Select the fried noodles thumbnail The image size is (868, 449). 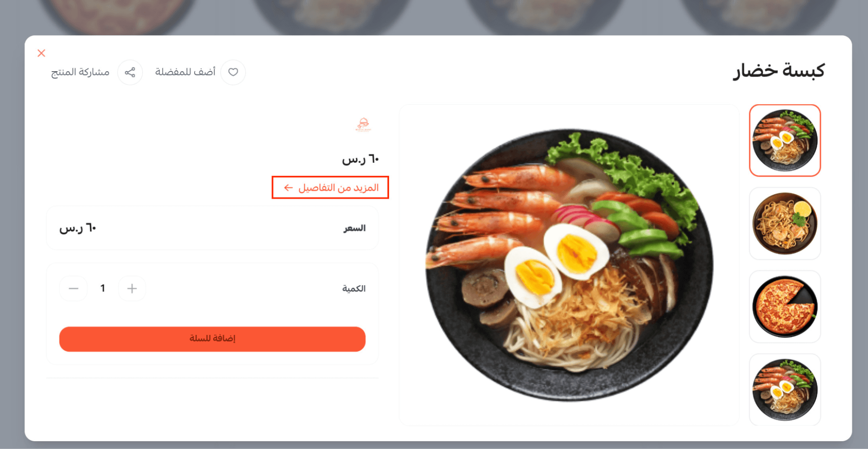pos(785,223)
